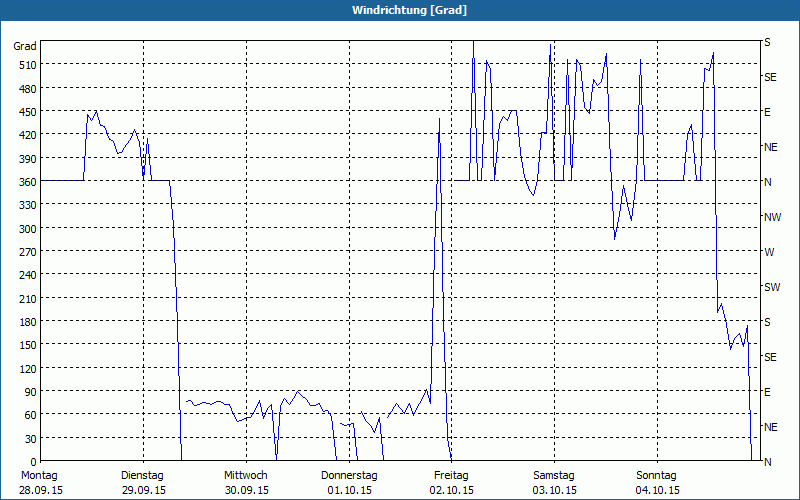This screenshot has width=800, height=500.
Task: Select the 420 y-axis value
Action: 28,135
